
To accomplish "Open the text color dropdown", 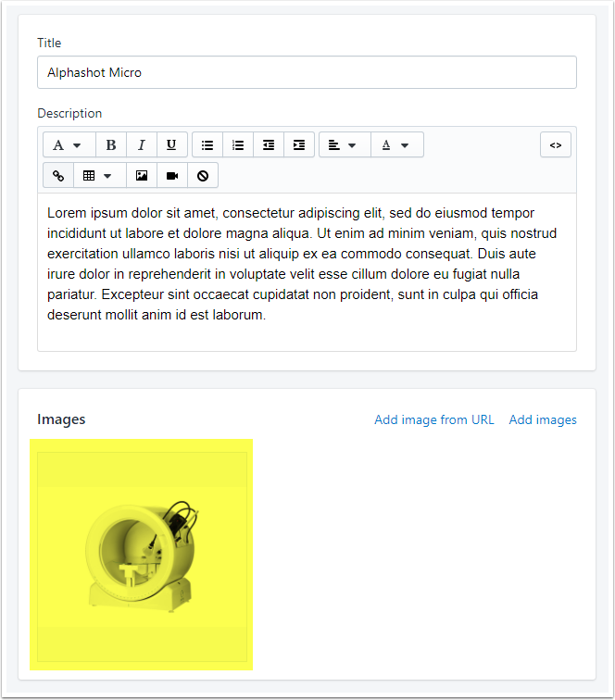I will point(397,144).
